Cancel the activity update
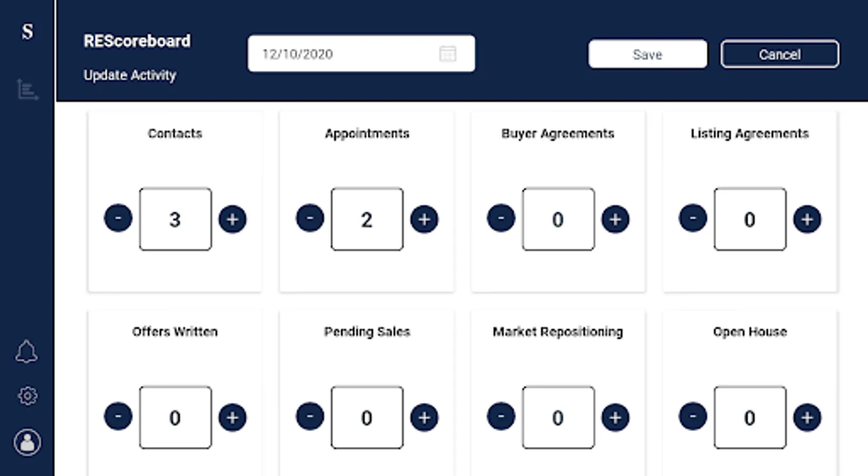This screenshot has height=476, width=868. (x=780, y=54)
